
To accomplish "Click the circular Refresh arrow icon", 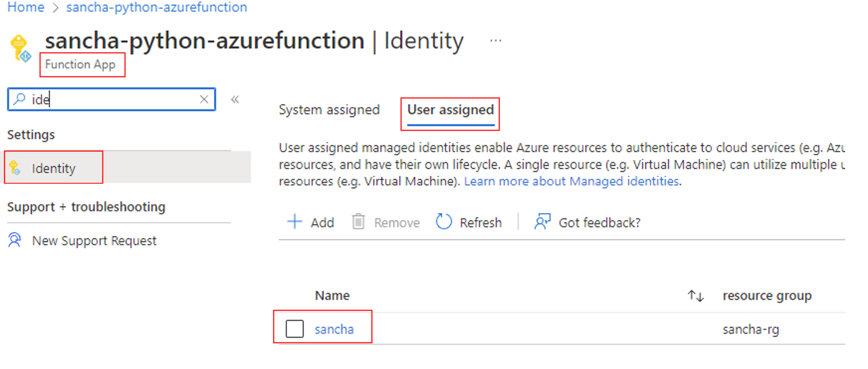I will click(x=443, y=221).
